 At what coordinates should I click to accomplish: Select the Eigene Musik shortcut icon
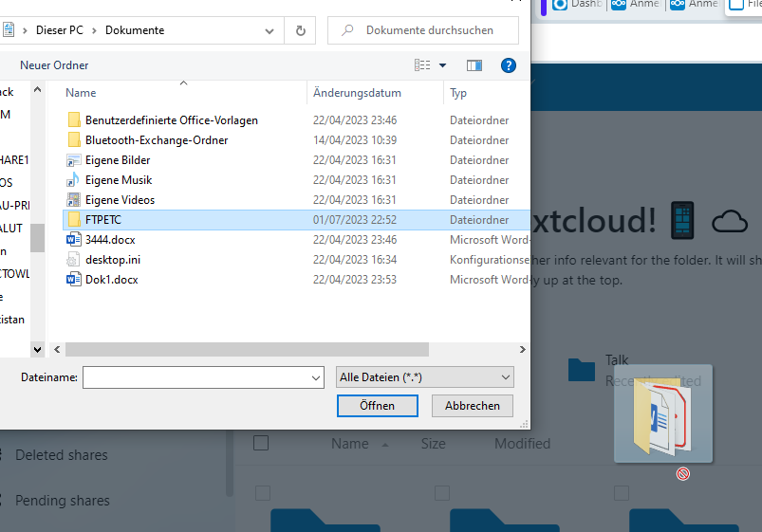pos(74,180)
